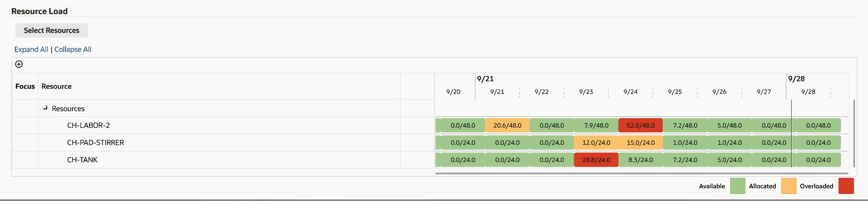Viewport: 868px width, 201px height.
Task: Click the 9/24 date column header
Action: pos(630,92)
